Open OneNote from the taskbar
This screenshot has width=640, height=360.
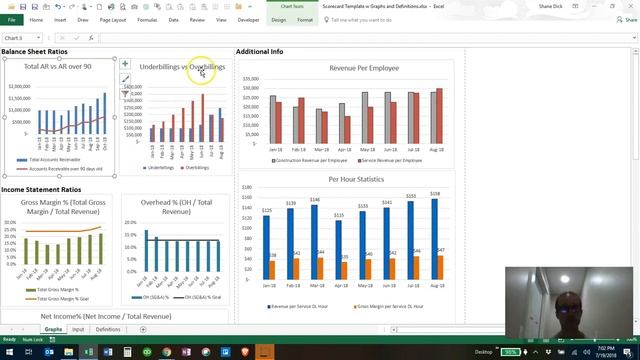pos(186,352)
